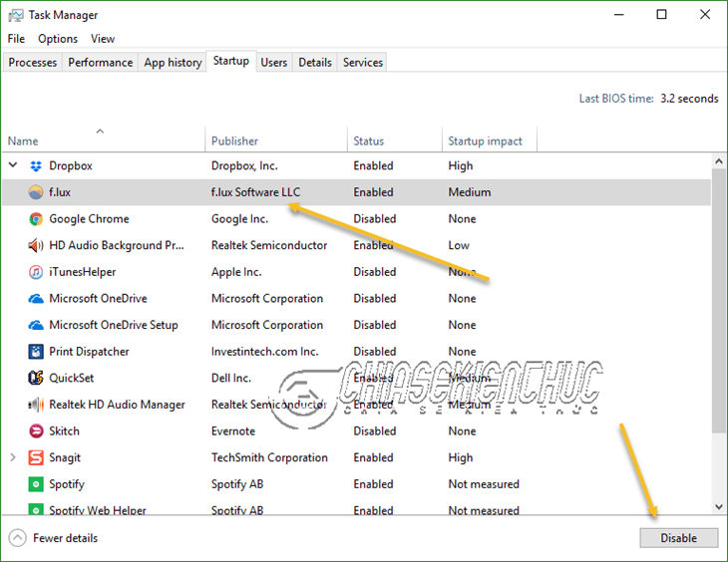Switch to the Details tab
Viewport: 728px width, 562px height.
click(x=315, y=62)
